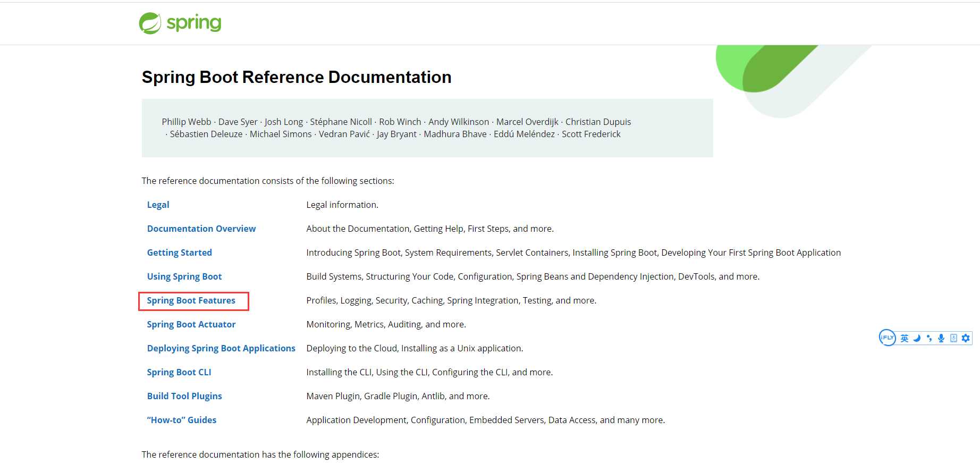Click the punctuation mode icon in iFLY bar
This screenshot has width=980, height=463.
tap(929, 338)
